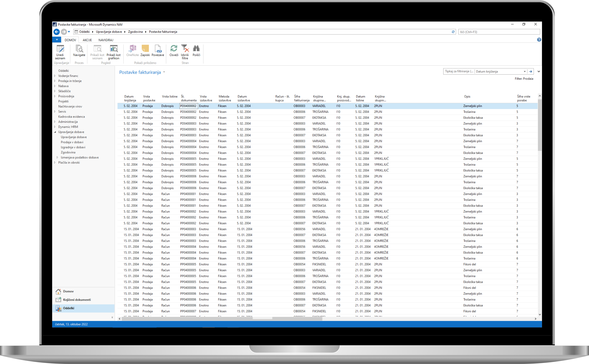Expand the Skladišče node
Viewport: 589px width, 364px height.
pos(55,91)
